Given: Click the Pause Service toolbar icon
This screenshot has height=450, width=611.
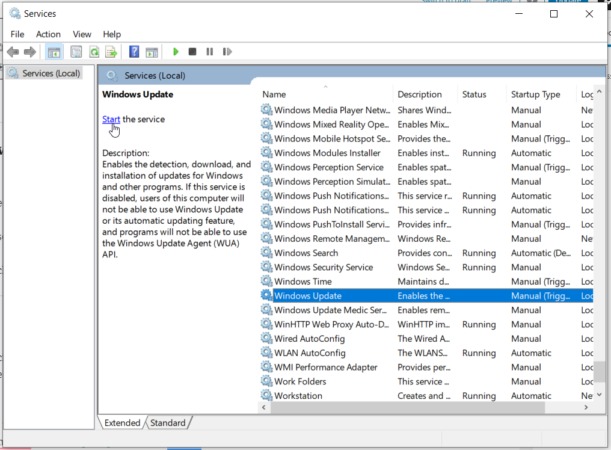Looking at the screenshot, I should coord(208,51).
